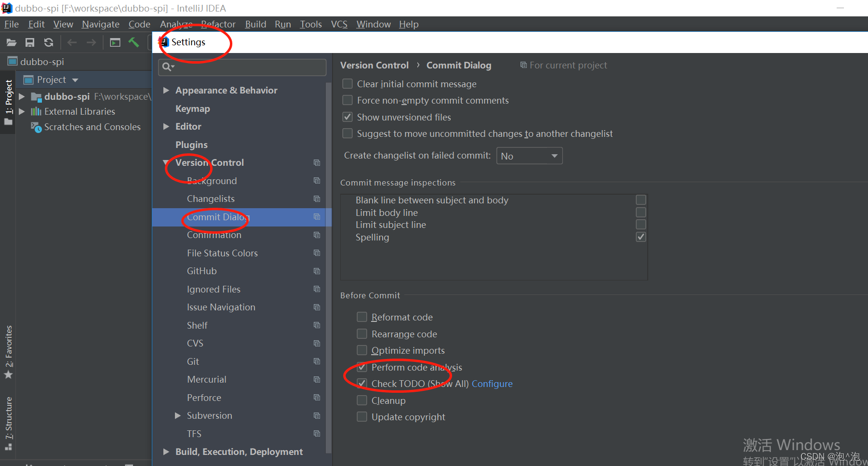868x466 pixels.
Task: Click project-level icon next to TFS
Action: tap(317, 434)
